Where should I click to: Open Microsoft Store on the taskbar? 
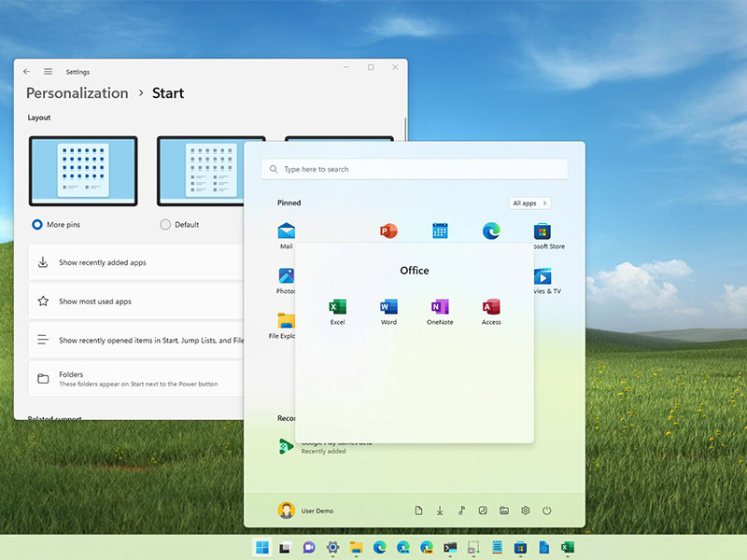[x=520, y=548]
